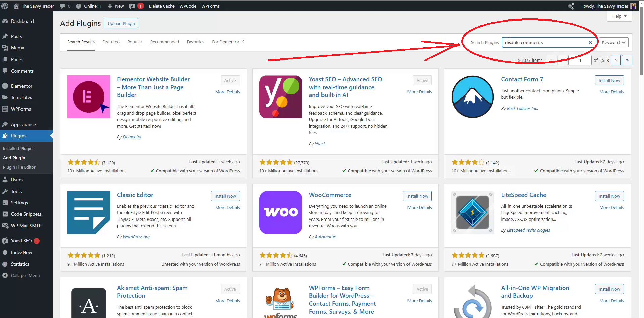Open Installed Plugins submenu item
The image size is (644, 318).
click(x=18, y=148)
